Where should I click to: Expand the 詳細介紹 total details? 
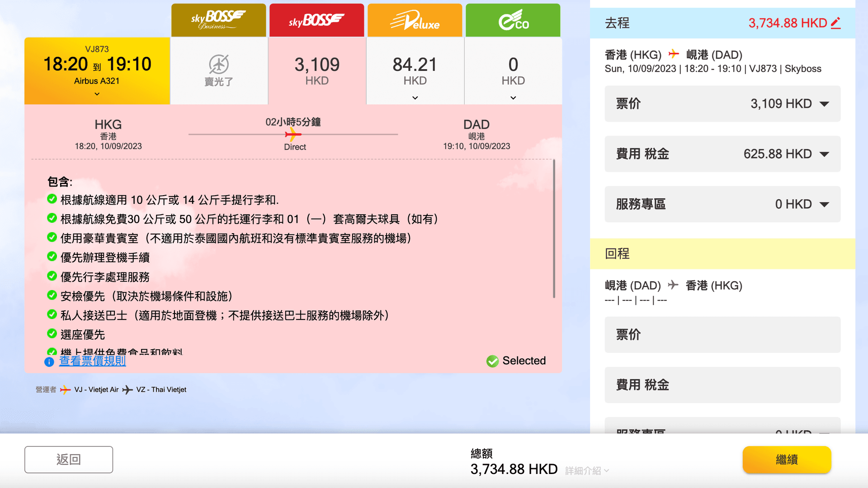click(587, 471)
